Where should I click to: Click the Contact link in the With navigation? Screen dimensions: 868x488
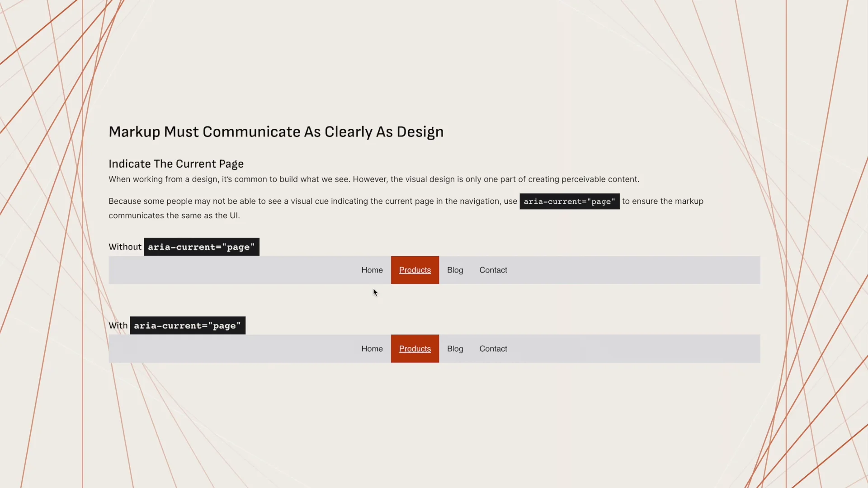click(493, 348)
